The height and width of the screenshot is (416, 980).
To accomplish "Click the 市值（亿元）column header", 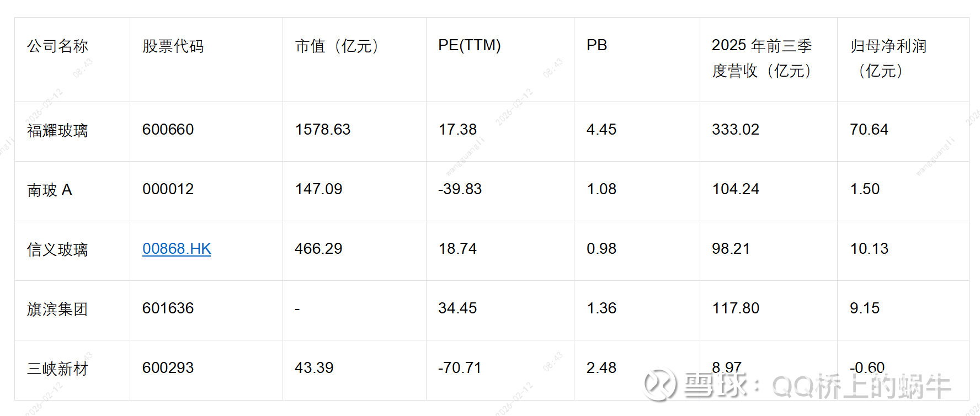I will [337, 46].
